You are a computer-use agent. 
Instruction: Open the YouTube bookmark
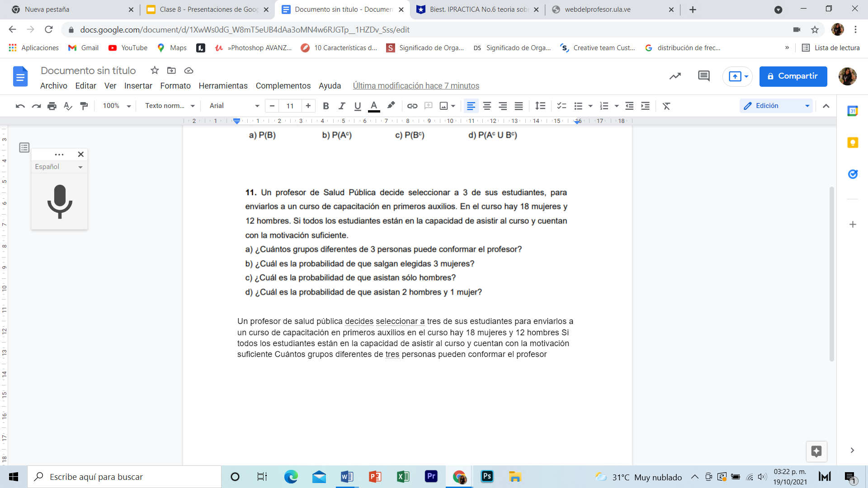click(x=128, y=47)
